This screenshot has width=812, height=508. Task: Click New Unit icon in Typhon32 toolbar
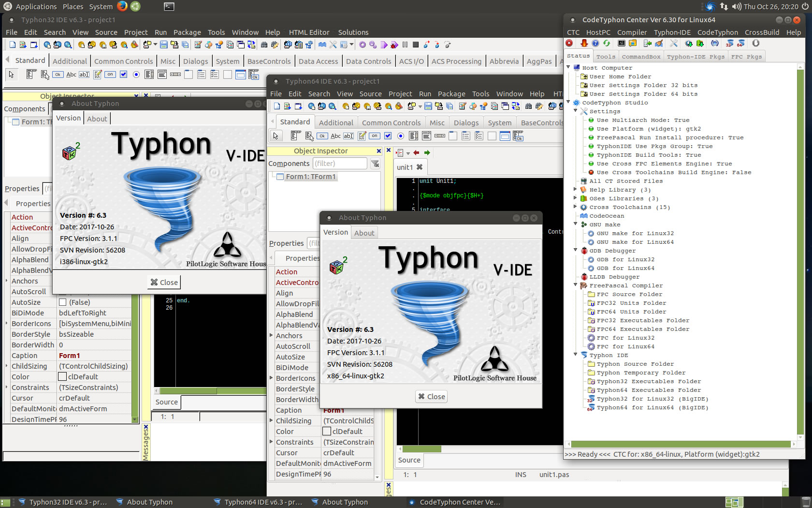tap(23, 45)
